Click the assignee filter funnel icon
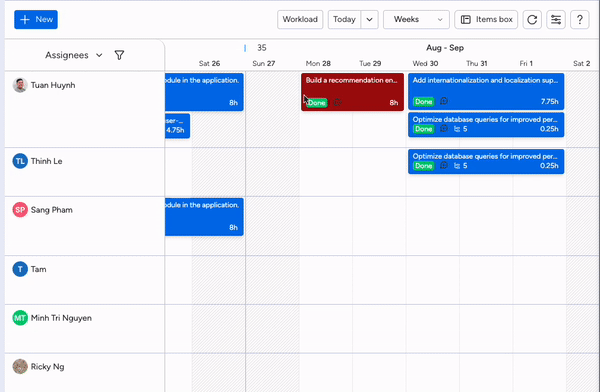The image size is (600, 392). click(119, 55)
